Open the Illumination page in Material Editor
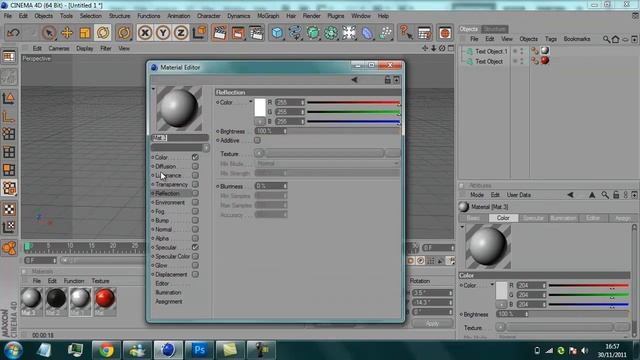This screenshot has height=360, width=640. tap(168, 293)
